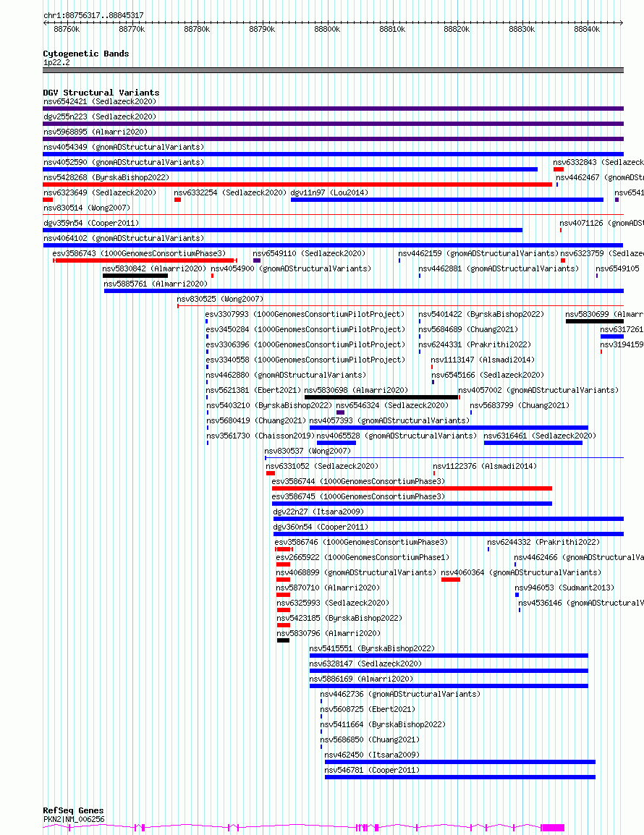Open nsv5968895 (Almarri2020) variant label

tap(96, 132)
